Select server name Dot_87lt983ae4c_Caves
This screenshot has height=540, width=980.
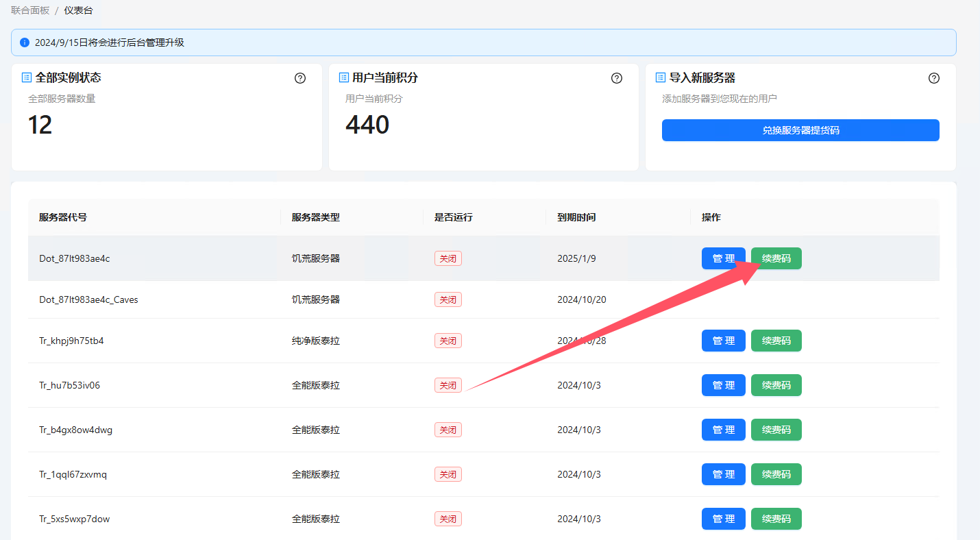point(88,299)
